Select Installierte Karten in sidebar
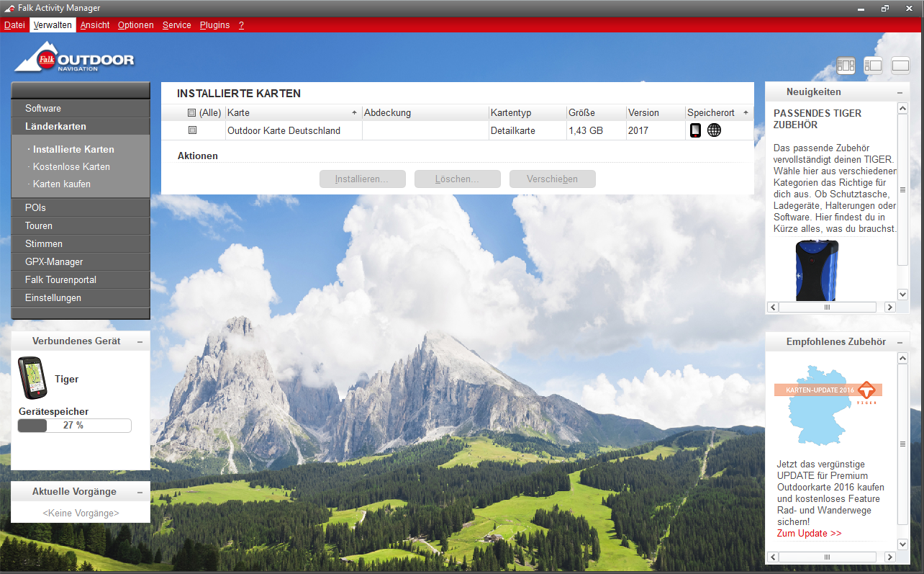The image size is (924, 574). point(73,150)
